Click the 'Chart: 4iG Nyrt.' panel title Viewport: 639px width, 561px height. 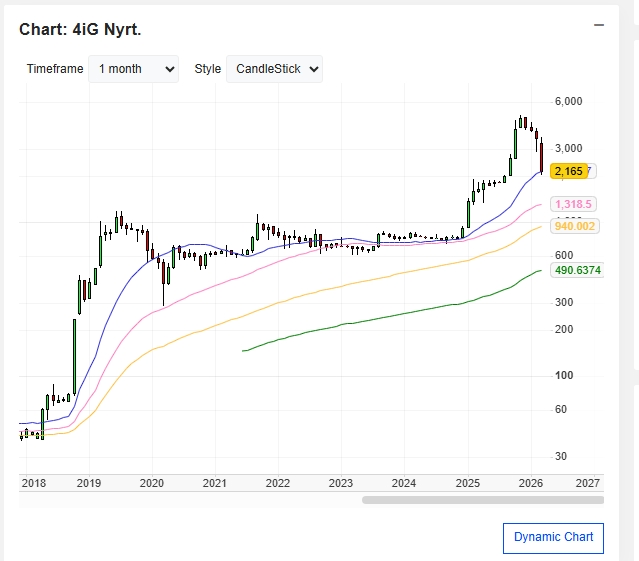(80, 30)
